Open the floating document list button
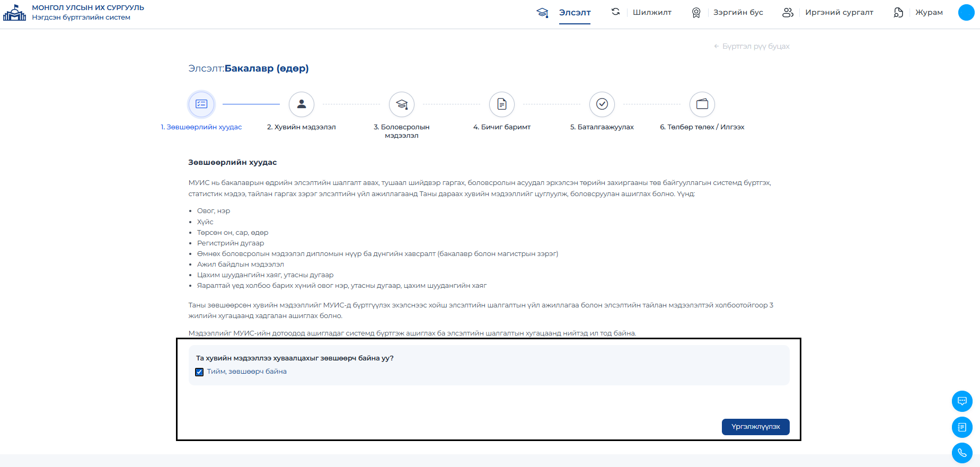The height and width of the screenshot is (467, 980). click(962, 427)
